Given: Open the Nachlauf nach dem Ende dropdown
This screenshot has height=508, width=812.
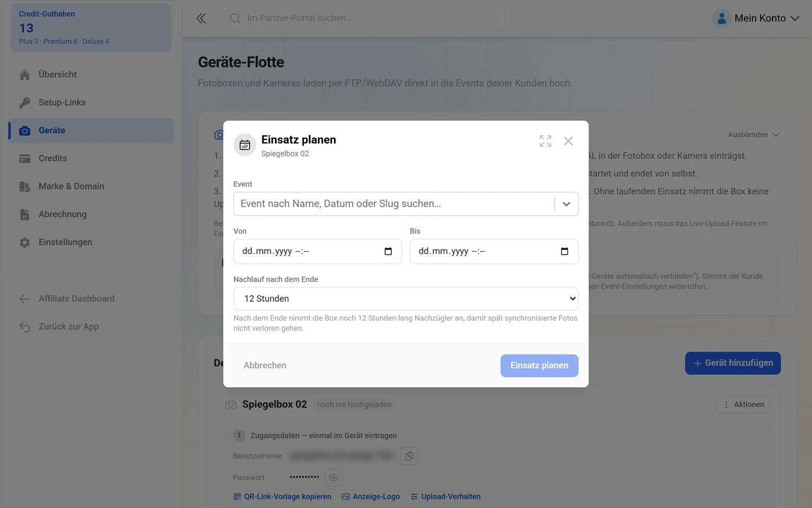Looking at the screenshot, I should click(406, 299).
